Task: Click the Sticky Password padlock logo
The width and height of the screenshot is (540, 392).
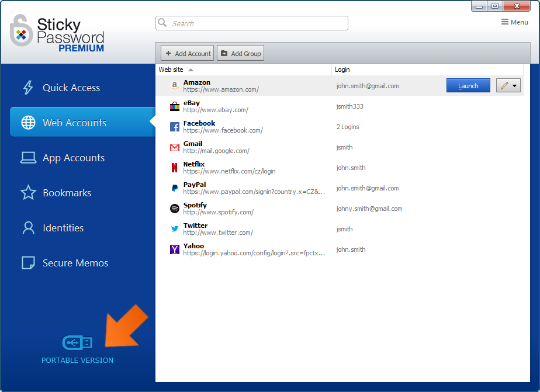Action: [x=22, y=31]
